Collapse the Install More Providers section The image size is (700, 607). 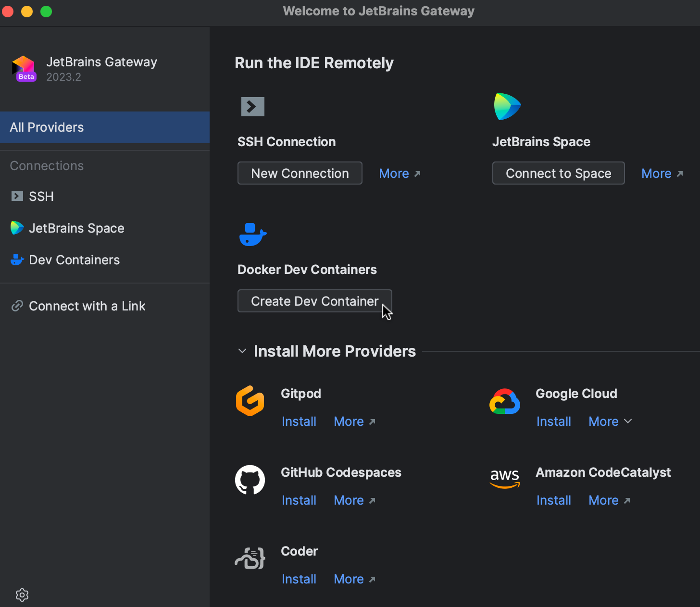[242, 351]
